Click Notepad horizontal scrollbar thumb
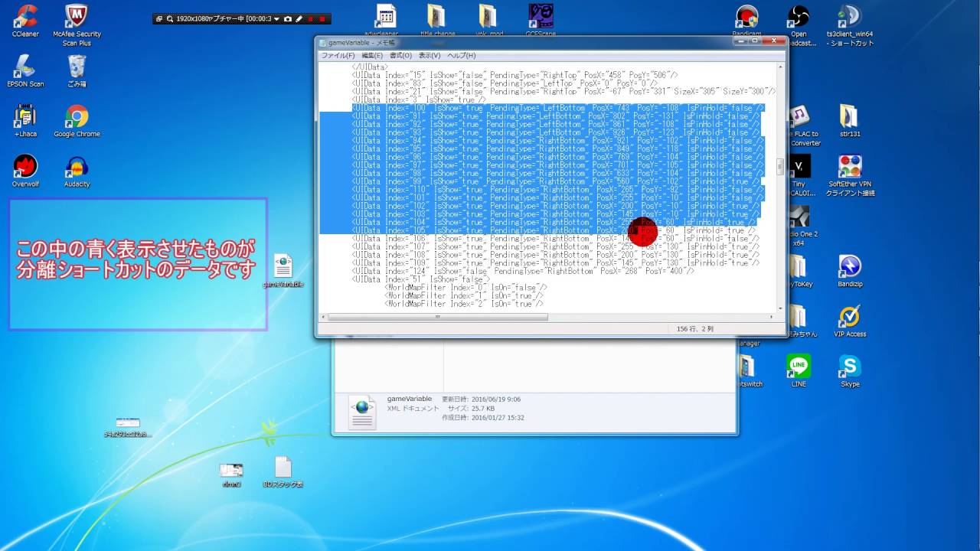The width and height of the screenshot is (980, 551). [437, 317]
